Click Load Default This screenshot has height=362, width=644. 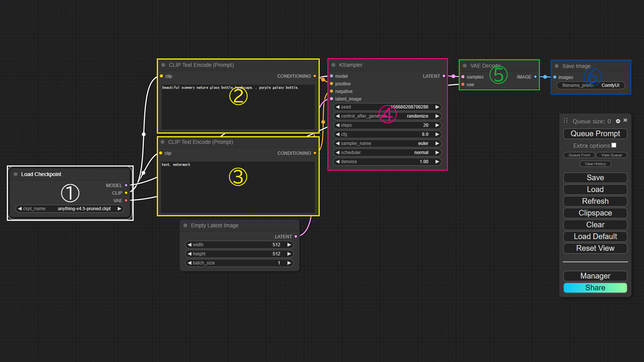(x=595, y=237)
